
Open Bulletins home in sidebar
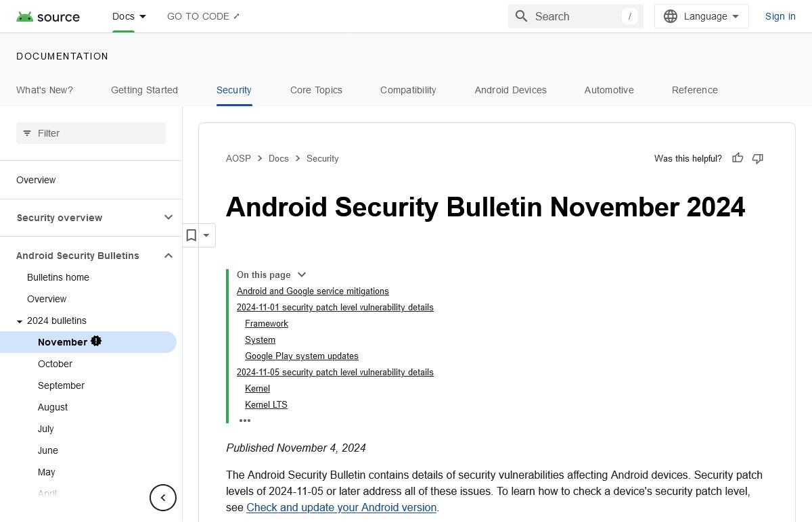point(58,277)
